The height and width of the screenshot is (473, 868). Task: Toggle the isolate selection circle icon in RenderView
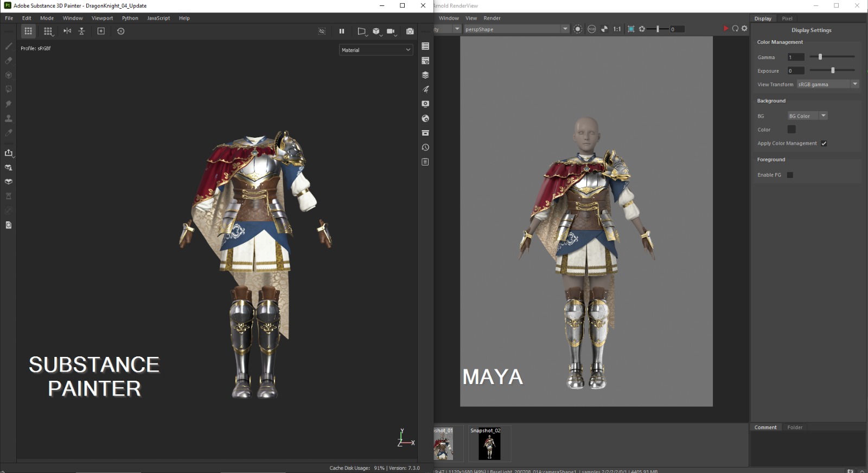578,29
